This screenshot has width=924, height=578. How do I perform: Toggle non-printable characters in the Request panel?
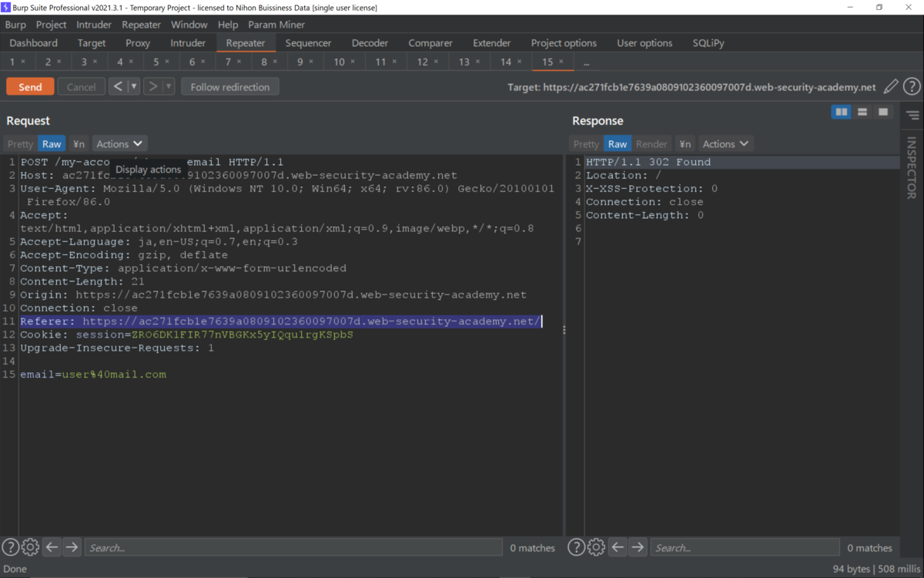78,143
